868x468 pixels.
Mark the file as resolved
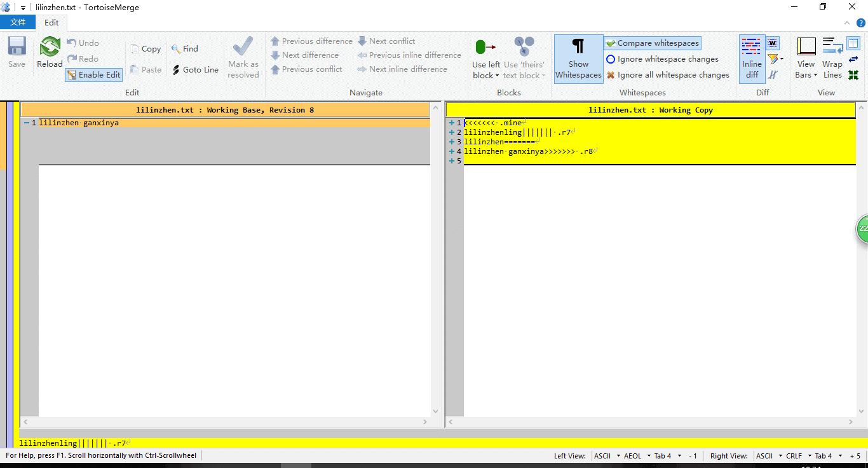pyautogui.click(x=243, y=57)
